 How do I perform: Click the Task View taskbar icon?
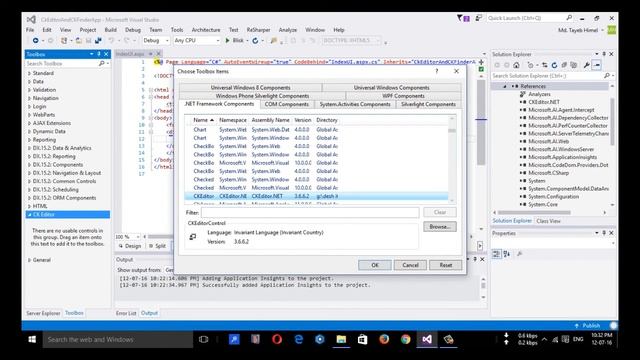[203, 339]
